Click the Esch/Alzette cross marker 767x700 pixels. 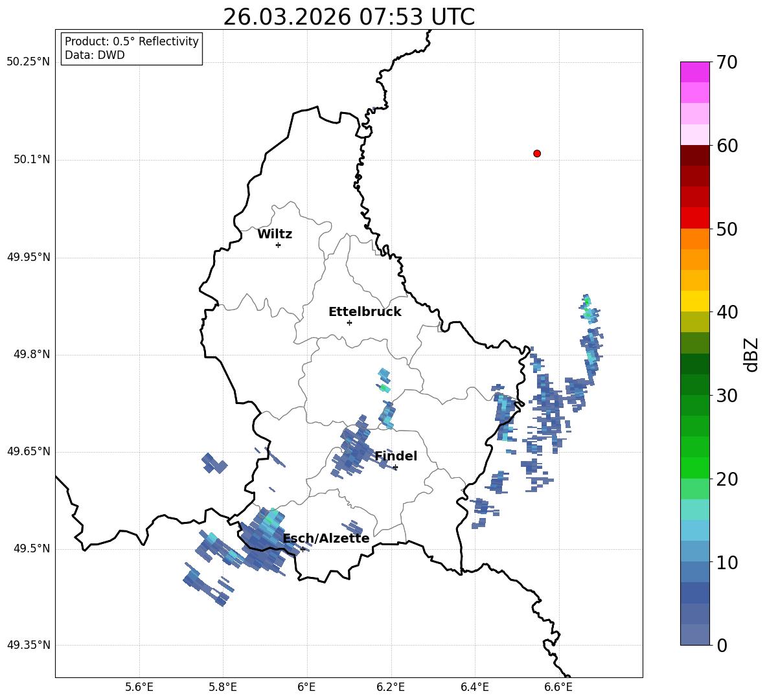[303, 549]
